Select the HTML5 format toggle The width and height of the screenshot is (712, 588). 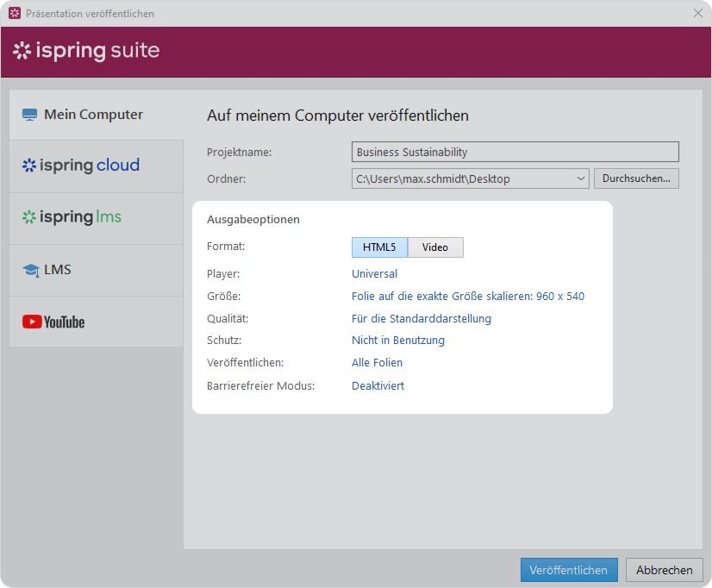pos(379,247)
